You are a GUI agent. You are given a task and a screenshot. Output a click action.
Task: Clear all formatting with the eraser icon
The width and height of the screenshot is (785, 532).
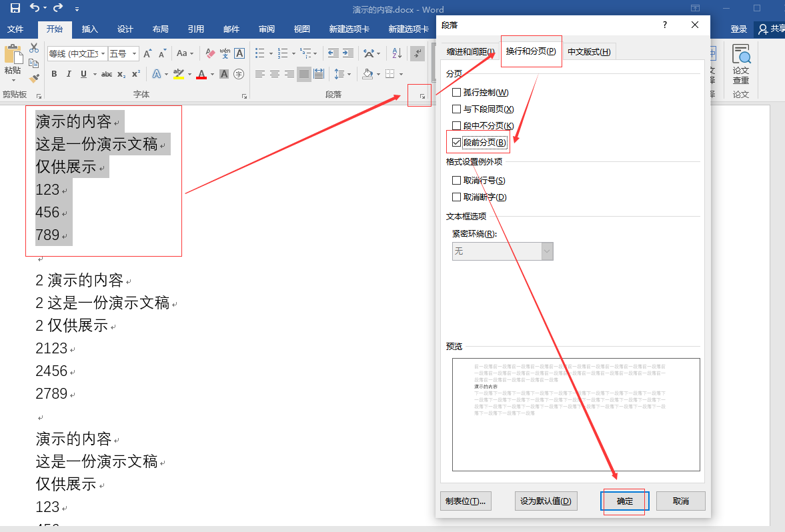[x=210, y=53]
